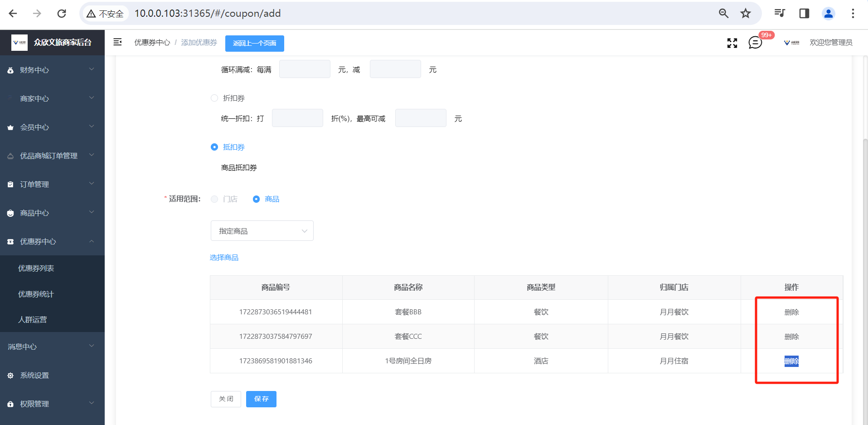This screenshot has width=868, height=425.
Task: Delete the 套餐CCC row
Action: [x=791, y=337]
